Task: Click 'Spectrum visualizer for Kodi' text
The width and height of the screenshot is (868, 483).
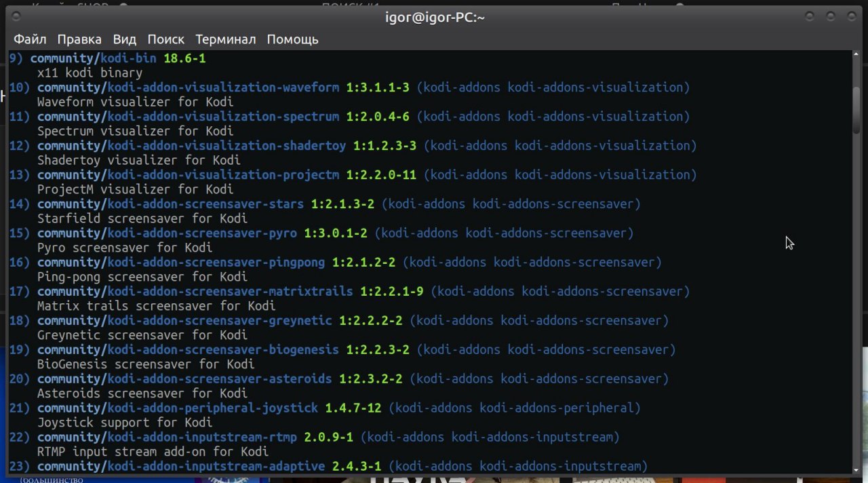Action: pyautogui.click(x=136, y=131)
